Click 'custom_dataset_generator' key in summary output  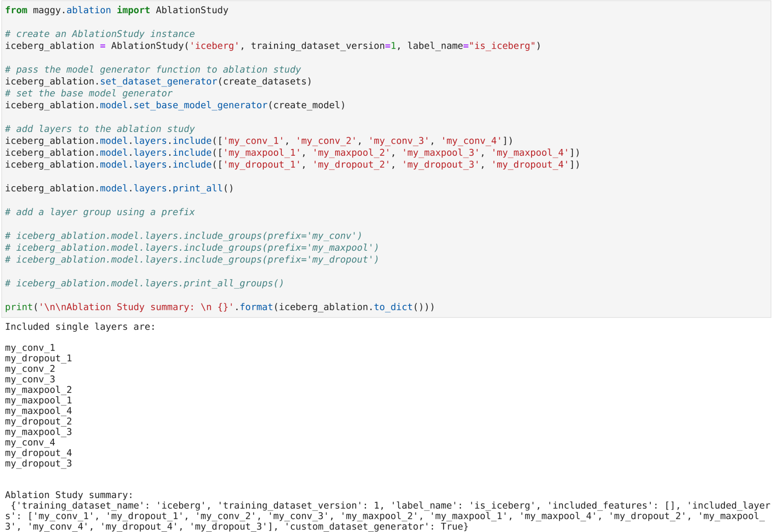(357, 527)
